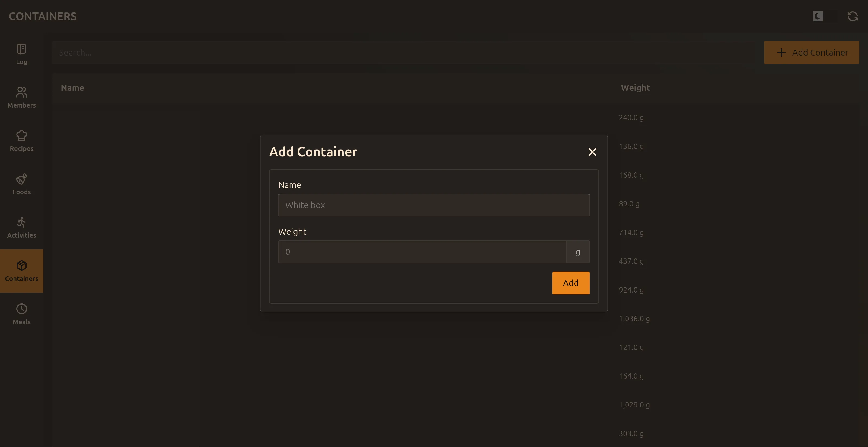Switch to the Meals tab
Screen dimensions: 868x447
[21, 314]
